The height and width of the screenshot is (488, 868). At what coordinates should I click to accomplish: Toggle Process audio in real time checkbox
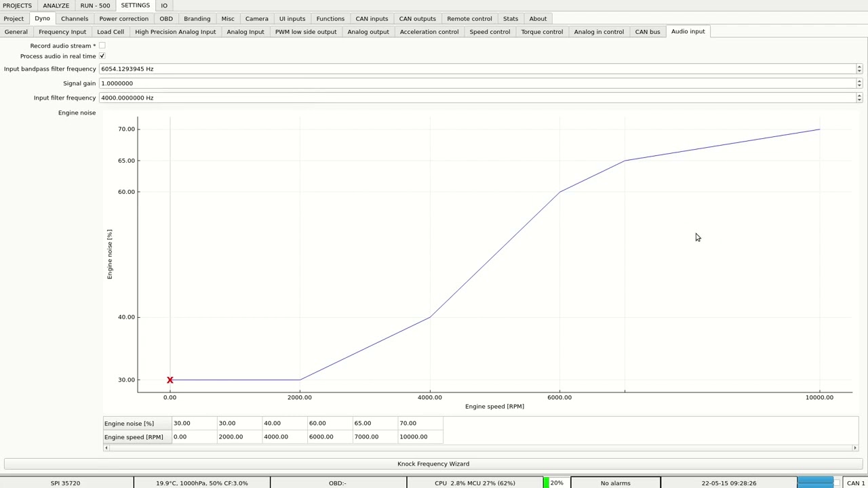102,56
